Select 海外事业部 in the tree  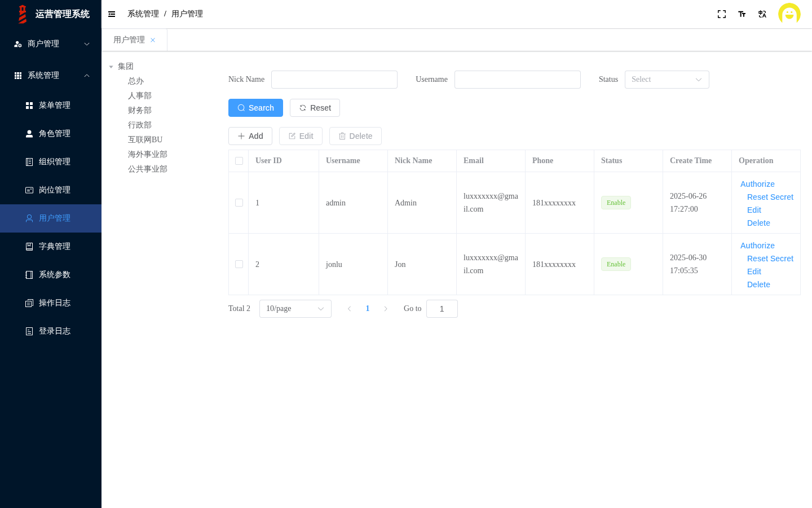click(x=148, y=154)
